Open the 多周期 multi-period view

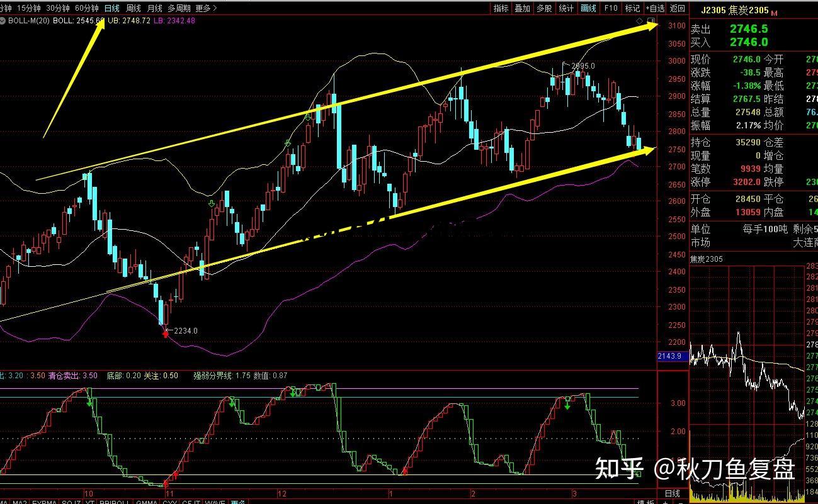point(179,8)
